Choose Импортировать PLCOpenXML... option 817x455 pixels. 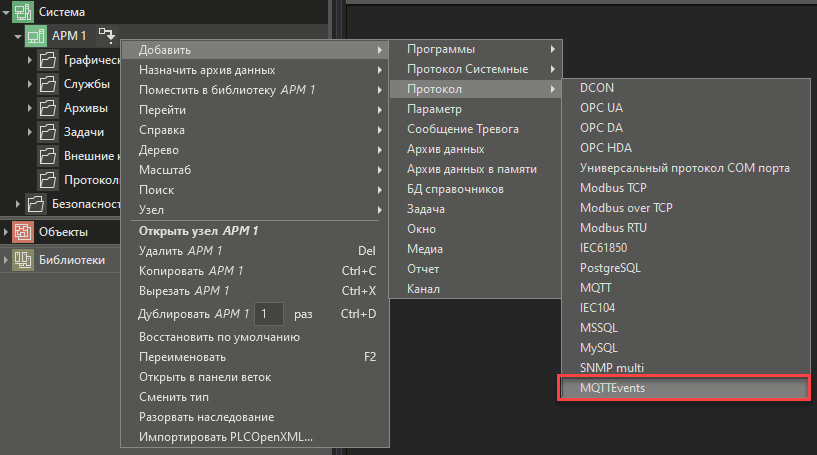coord(226,437)
